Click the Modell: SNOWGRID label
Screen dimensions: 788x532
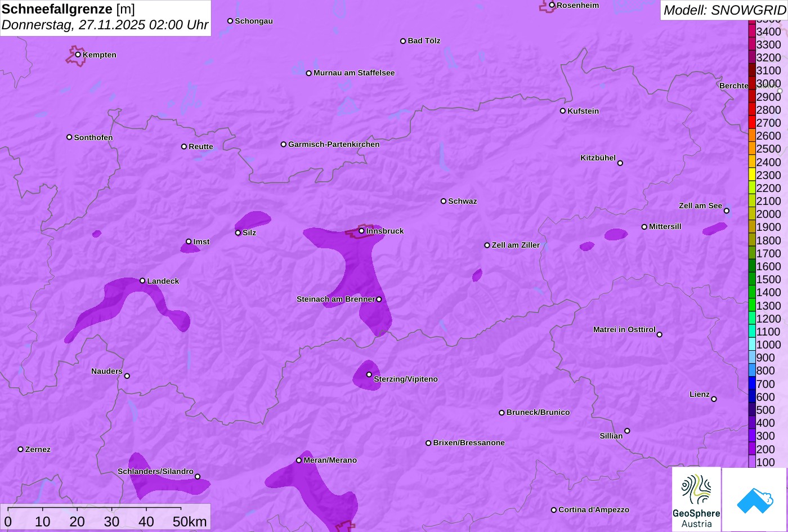724,10
